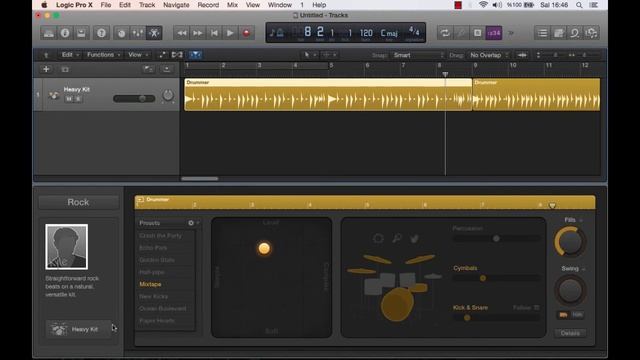
Task: Open the Library panel button
Action: [x=49, y=33]
